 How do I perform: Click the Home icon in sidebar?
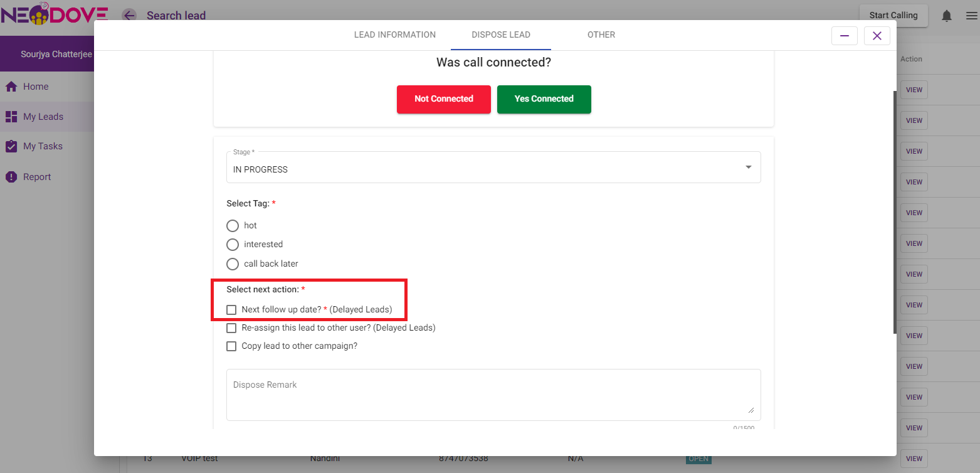pyautogui.click(x=11, y=87)
